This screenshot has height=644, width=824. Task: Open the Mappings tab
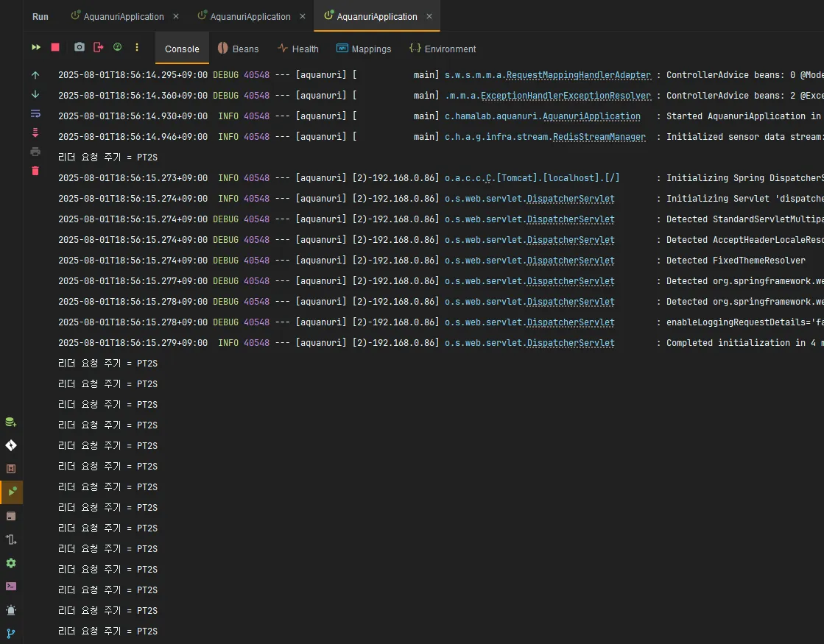(x=364, y=49)
